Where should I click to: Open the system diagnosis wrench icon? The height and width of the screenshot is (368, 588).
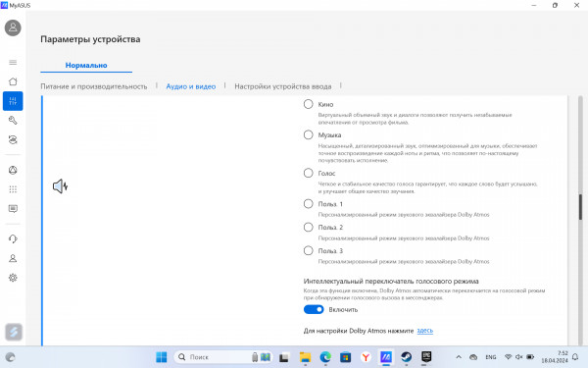pos(13,120)
